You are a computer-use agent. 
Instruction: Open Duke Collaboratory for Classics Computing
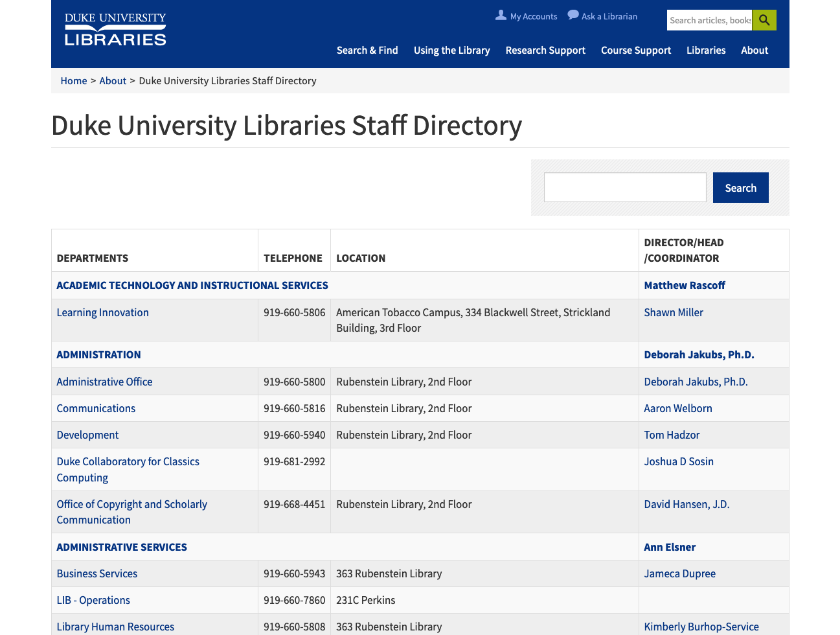click(128, 469)
